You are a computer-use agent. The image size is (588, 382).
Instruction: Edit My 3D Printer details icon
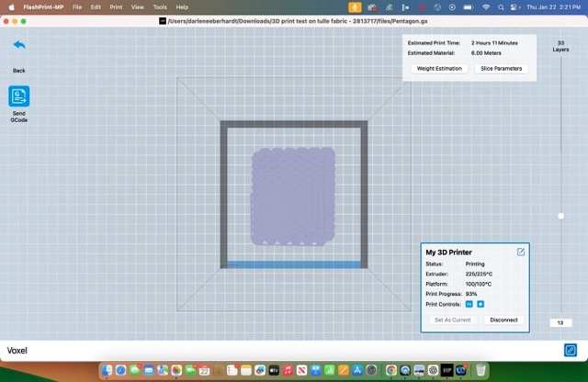pos(521,252)
